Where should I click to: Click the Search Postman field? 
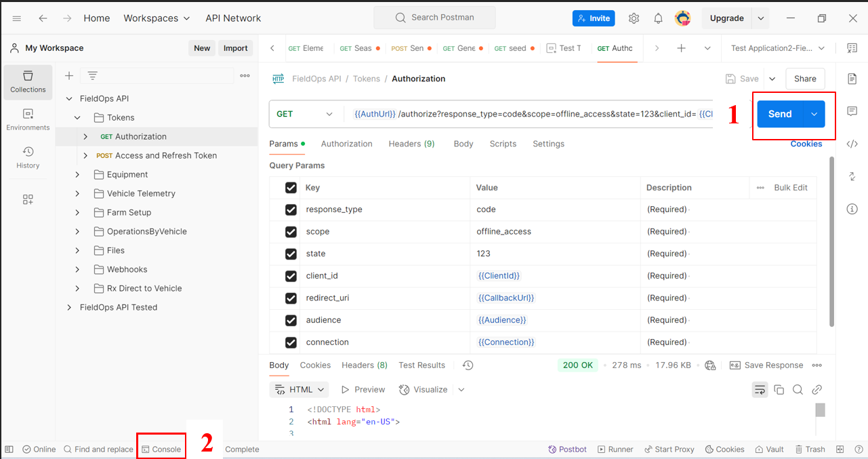434,18
